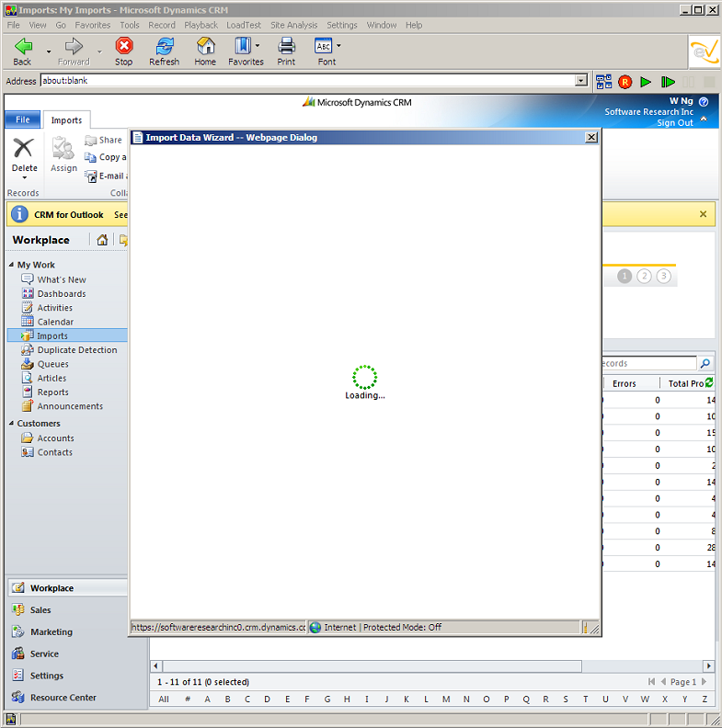The height and width of the screenshot is (728, 722).
Task: Open Accounts under Customers
Action: coord(55,438)
